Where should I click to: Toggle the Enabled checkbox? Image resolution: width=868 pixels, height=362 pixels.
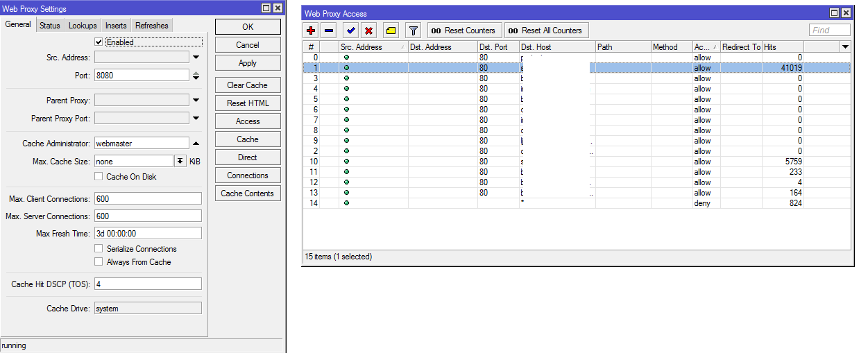[99, 42]
